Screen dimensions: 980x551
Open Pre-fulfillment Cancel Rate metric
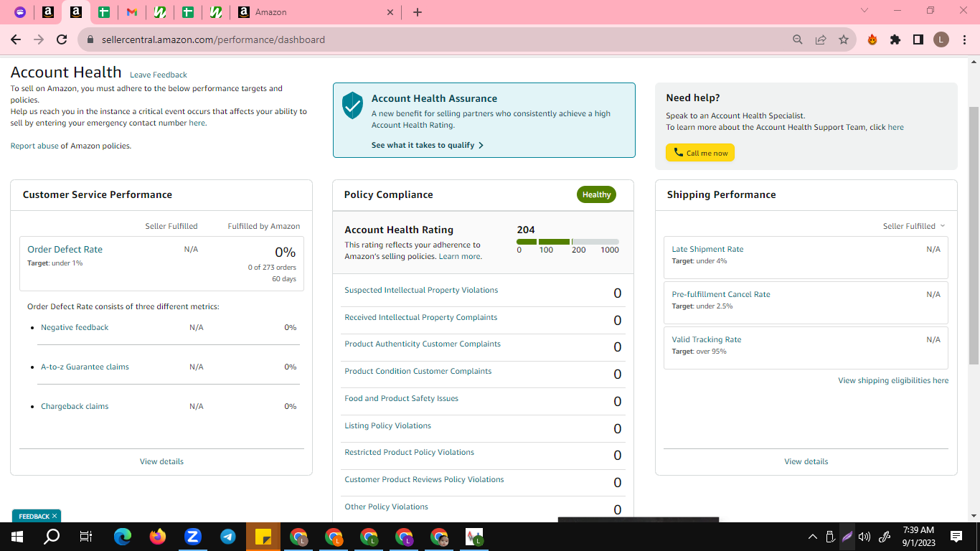(x=721, y=295)
